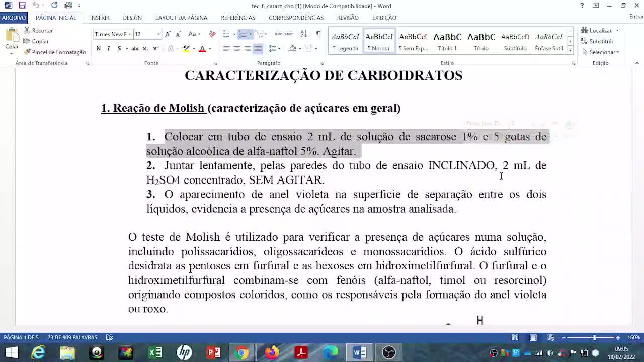The height and width of the screenshot is (362, 644).
Task: Click Localizar in the Edição group
Action: 596,31
